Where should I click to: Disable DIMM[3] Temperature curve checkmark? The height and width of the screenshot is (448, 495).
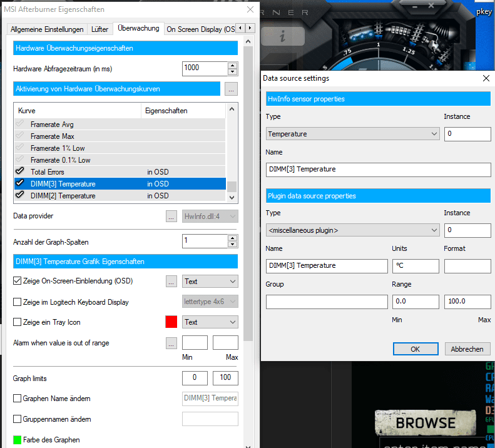[19, 183]
